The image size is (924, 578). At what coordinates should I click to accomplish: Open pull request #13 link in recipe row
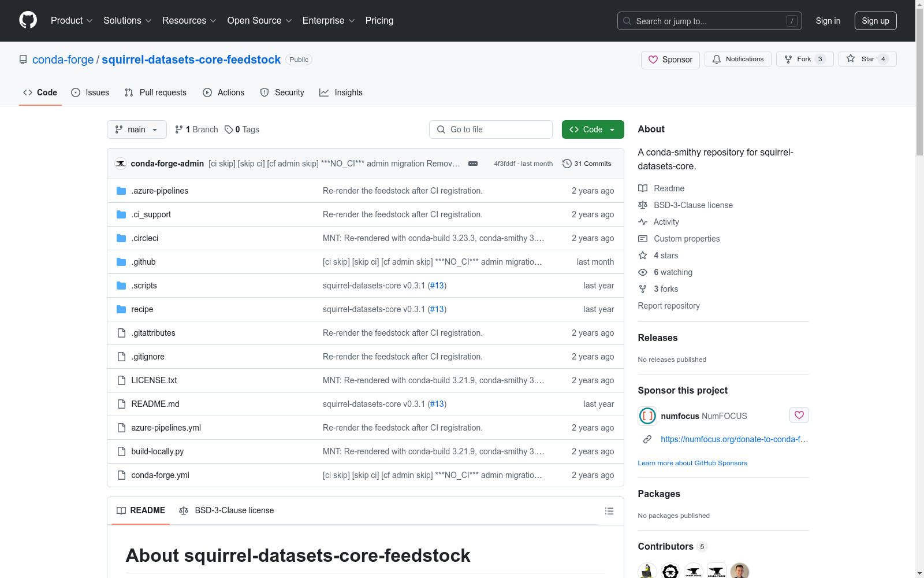pos(437,309)
